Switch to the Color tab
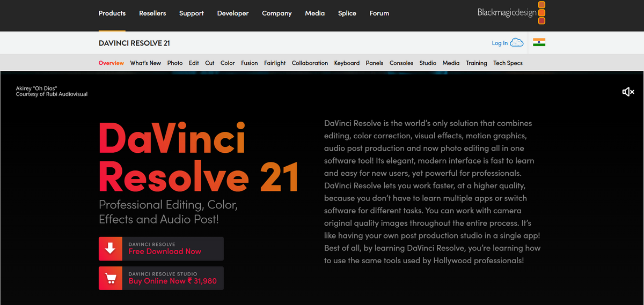644x305 pixels. (228, 63)
